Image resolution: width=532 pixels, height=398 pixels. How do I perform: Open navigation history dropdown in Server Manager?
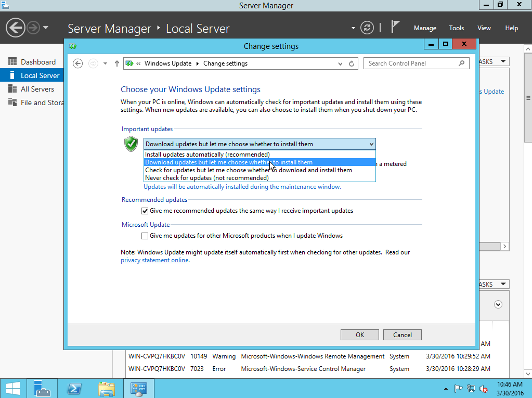pos(46,28)
